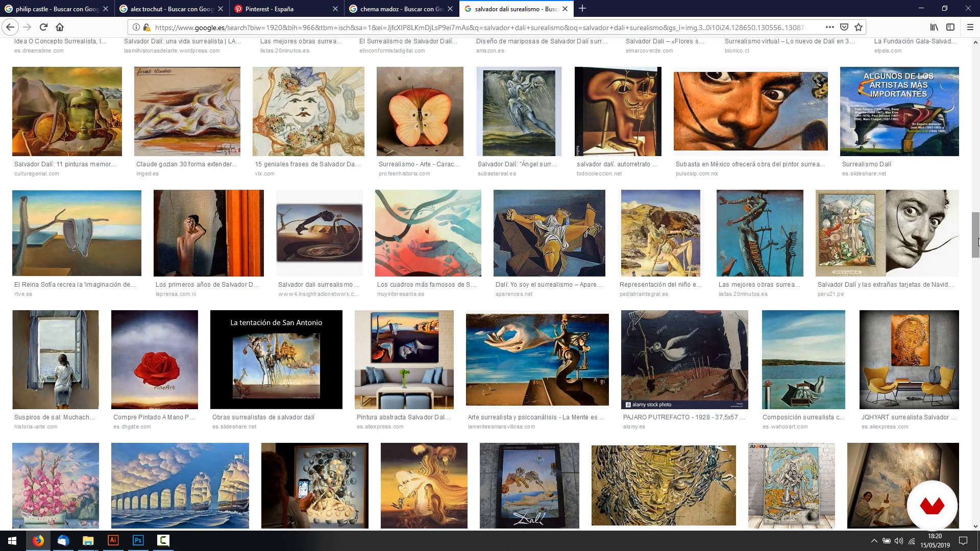Click the page scrollbar thumb
980x551 pixels.
pyautogui.click(x=975, y=235)
